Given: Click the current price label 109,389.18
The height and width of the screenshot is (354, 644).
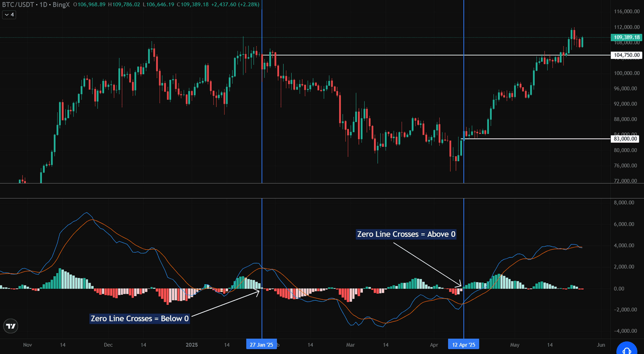Looking at the screenshot, I should click(626, 37).
